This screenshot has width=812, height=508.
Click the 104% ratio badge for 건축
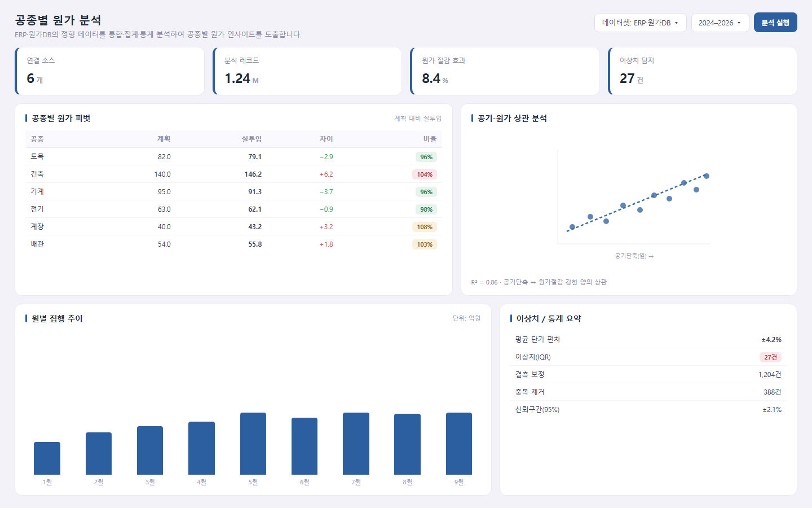(425, 174)
